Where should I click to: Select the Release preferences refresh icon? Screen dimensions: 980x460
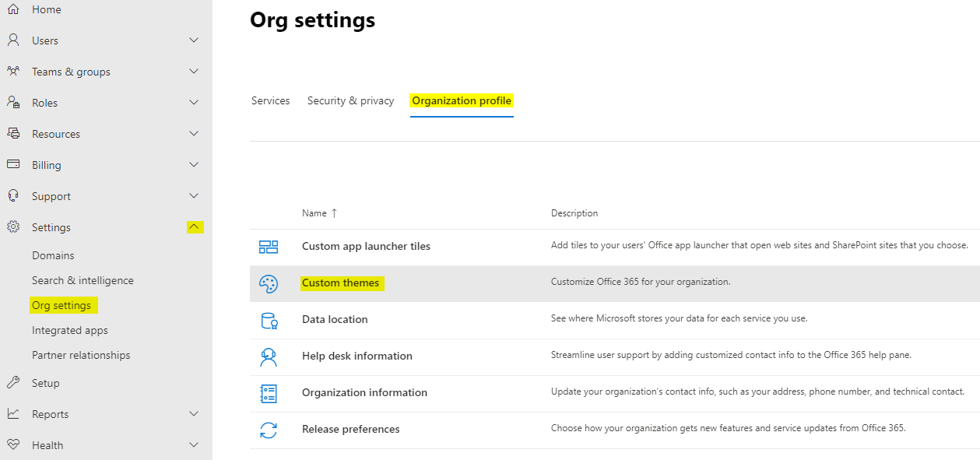pyautogui.click(x=269, y=429)
